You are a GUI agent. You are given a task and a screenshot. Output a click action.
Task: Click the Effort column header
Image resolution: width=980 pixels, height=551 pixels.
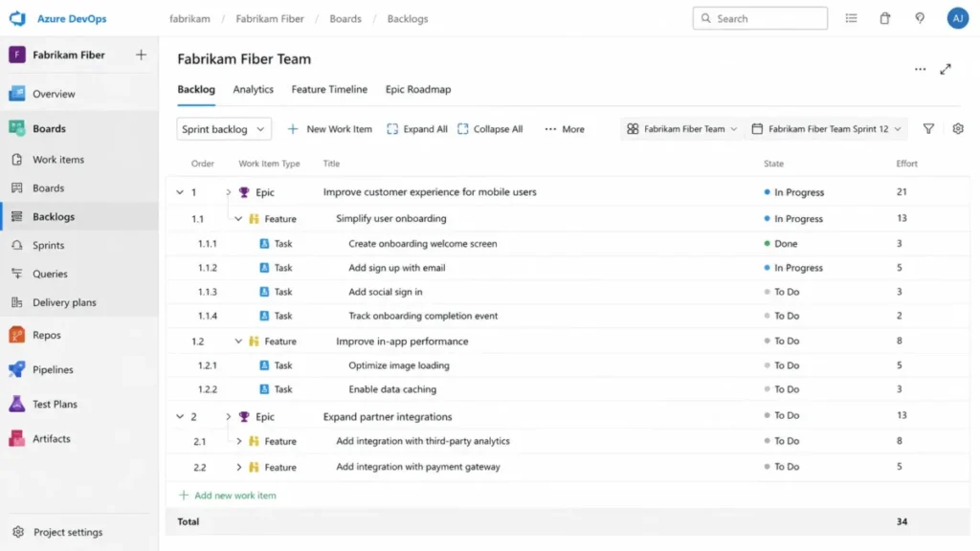click(x=907, y=164)
